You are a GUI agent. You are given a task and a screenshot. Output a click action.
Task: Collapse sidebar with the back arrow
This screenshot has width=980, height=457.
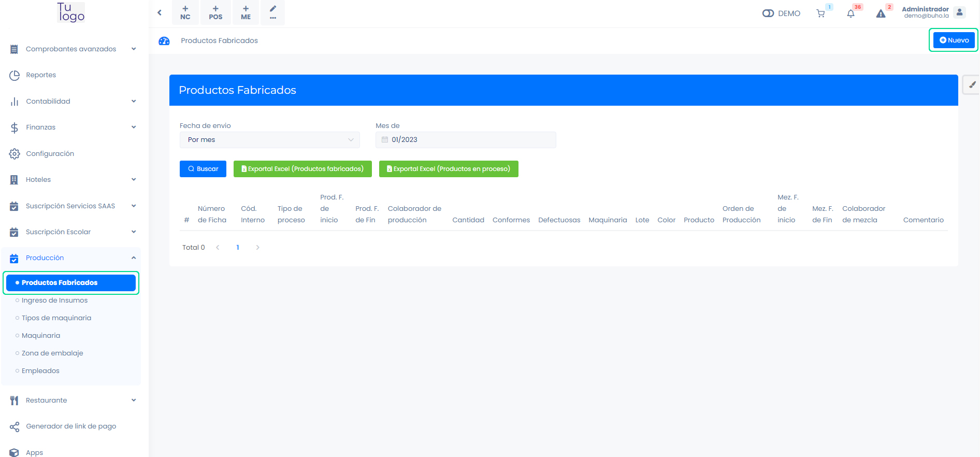click(160, 12)
